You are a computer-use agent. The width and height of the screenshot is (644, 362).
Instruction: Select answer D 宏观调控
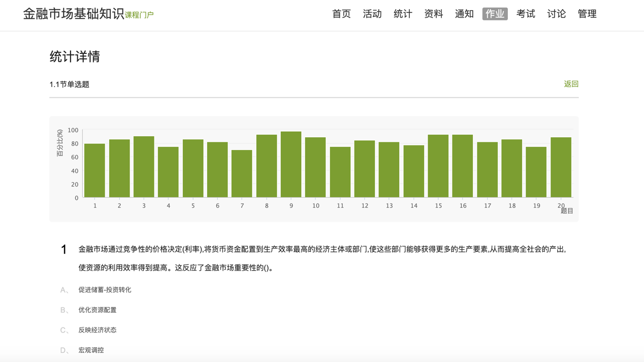(x=91, y=350)
